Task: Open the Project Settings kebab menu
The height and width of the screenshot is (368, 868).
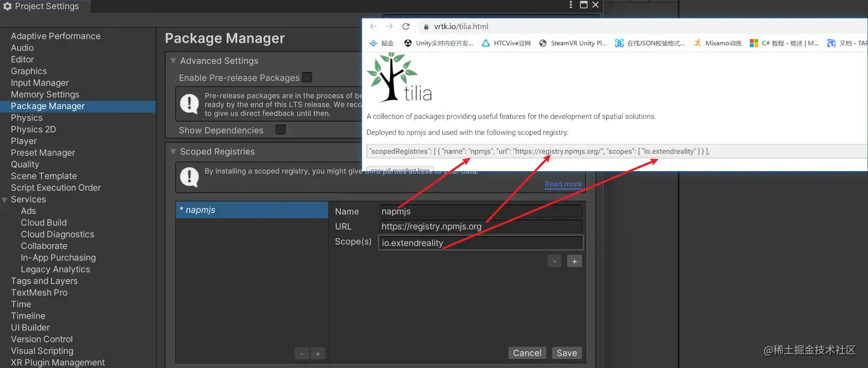Action: click(571, 5)
